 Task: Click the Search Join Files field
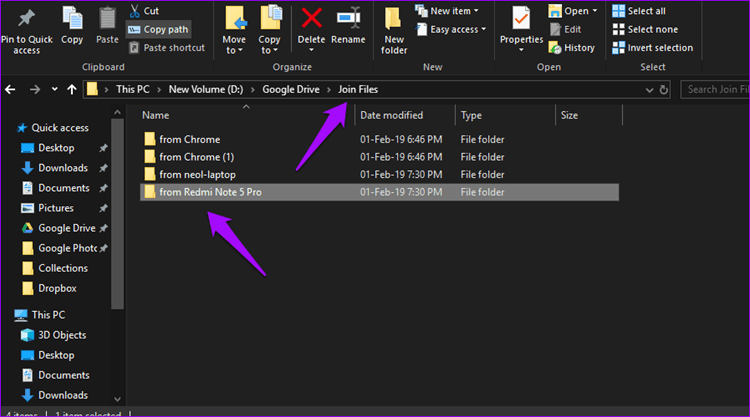point(716,89)
